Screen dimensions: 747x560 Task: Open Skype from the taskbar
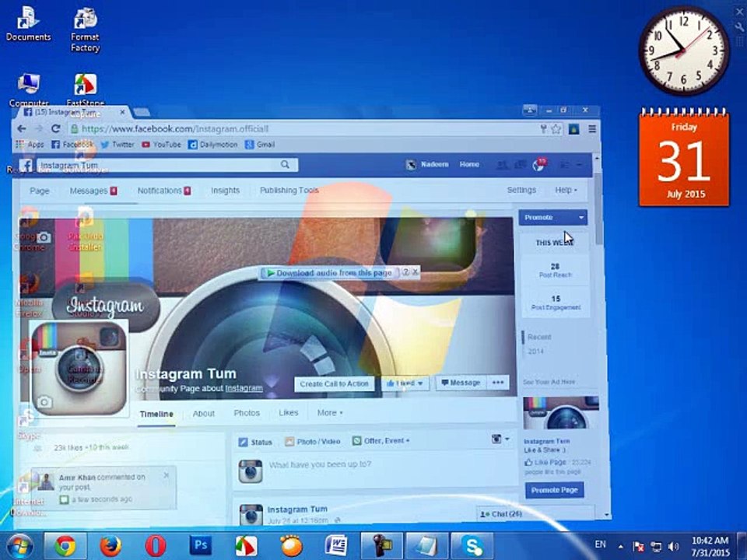[472, 546]
